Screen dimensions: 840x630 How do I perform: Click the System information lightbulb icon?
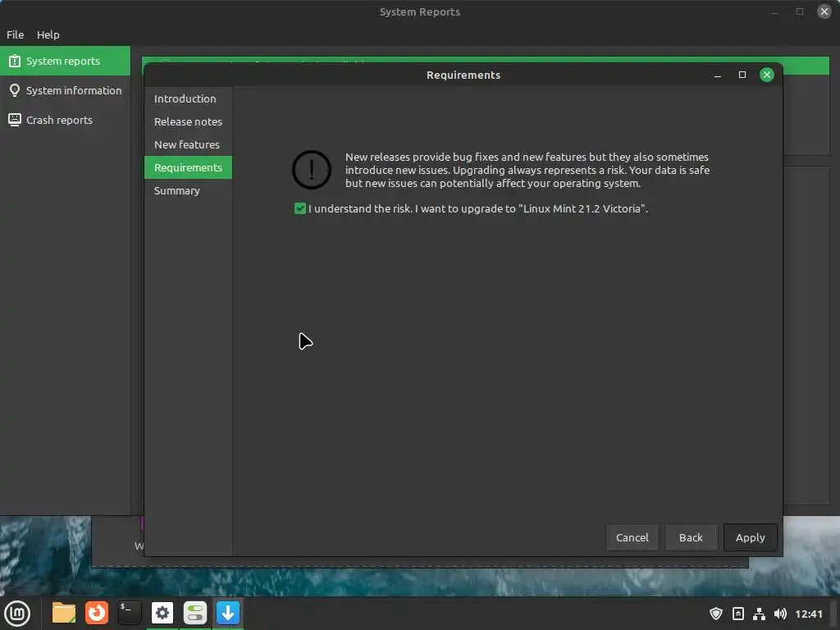(15, 90)
